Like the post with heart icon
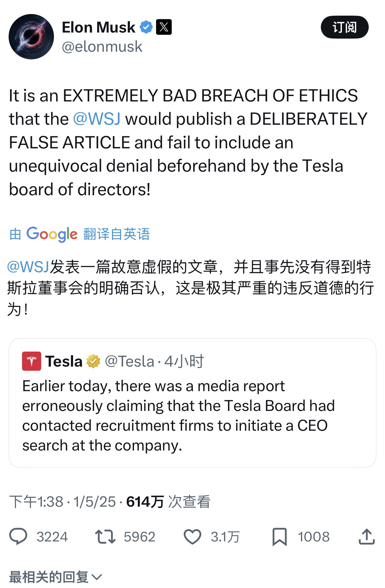 192,536
